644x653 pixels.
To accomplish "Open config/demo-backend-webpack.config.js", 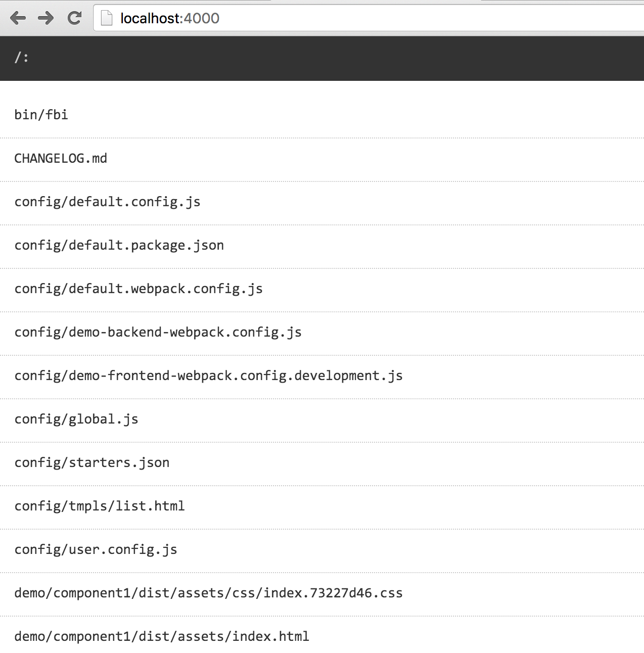I will pos(158,332).
